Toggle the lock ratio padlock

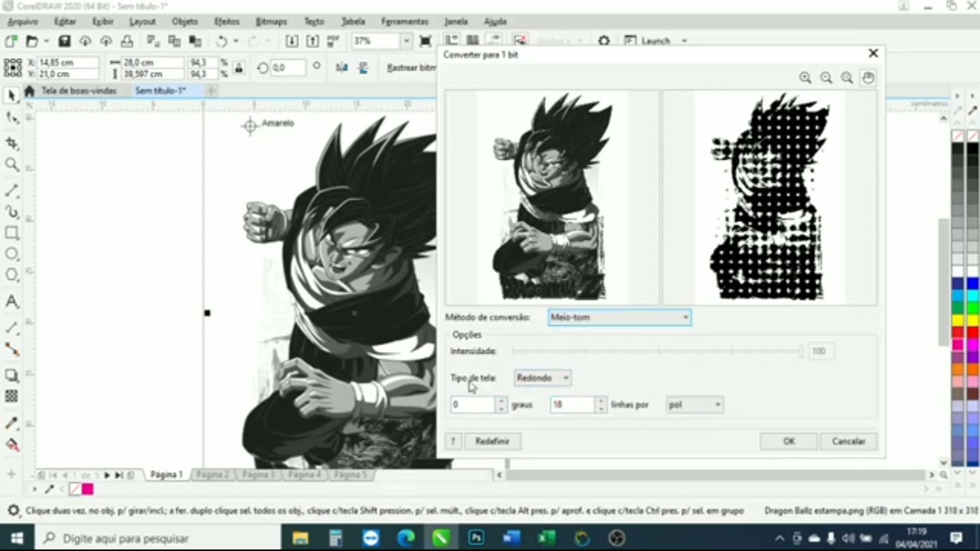(x=238, y=68)
